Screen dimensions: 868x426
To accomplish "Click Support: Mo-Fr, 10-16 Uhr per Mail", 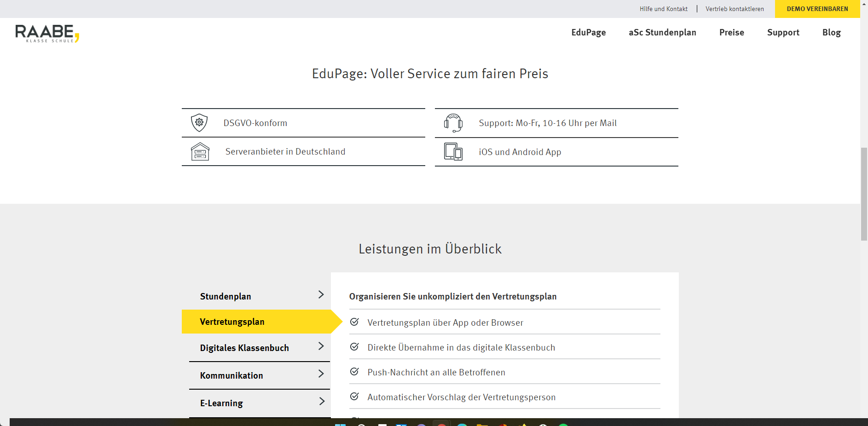I will coord(548,123).
